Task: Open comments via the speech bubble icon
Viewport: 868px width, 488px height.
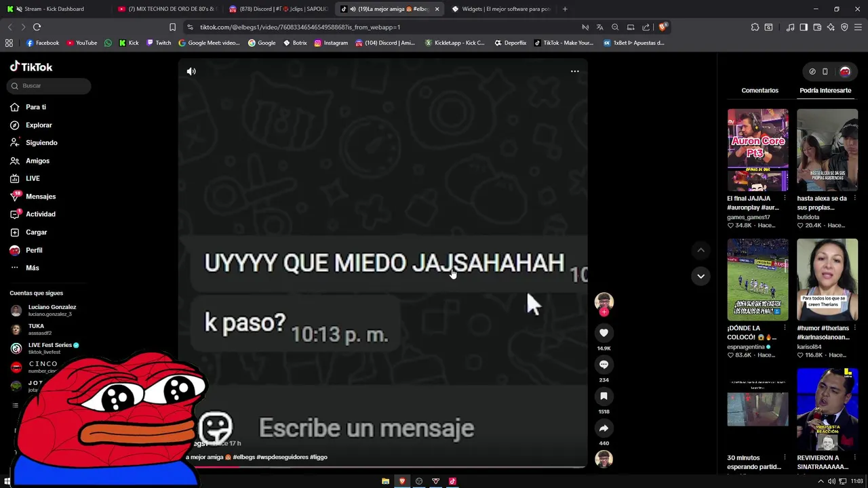Action: [x=604, y=365]
